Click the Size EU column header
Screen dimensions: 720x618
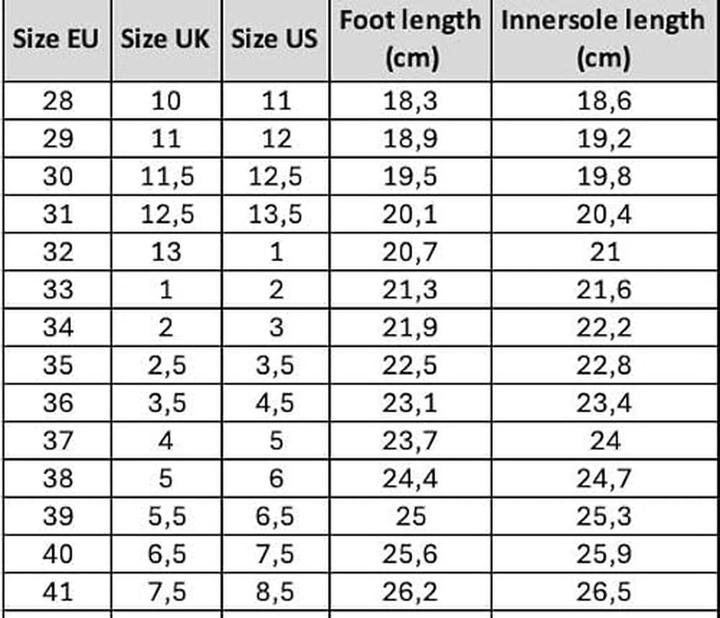pos(58,41)
